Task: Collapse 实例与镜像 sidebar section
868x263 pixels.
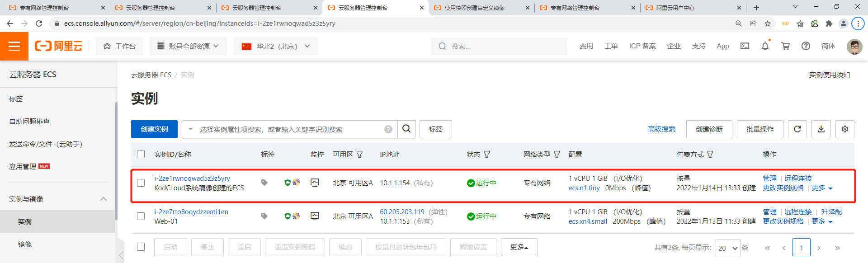Action: click(x=104, y=199)
